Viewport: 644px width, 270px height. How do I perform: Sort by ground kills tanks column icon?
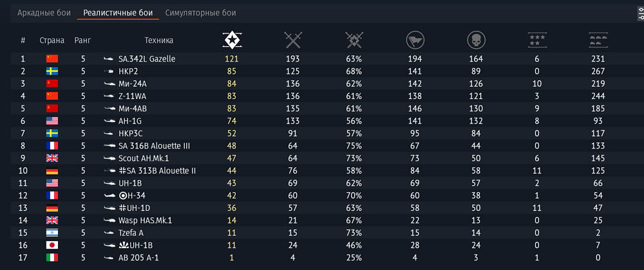598,40
